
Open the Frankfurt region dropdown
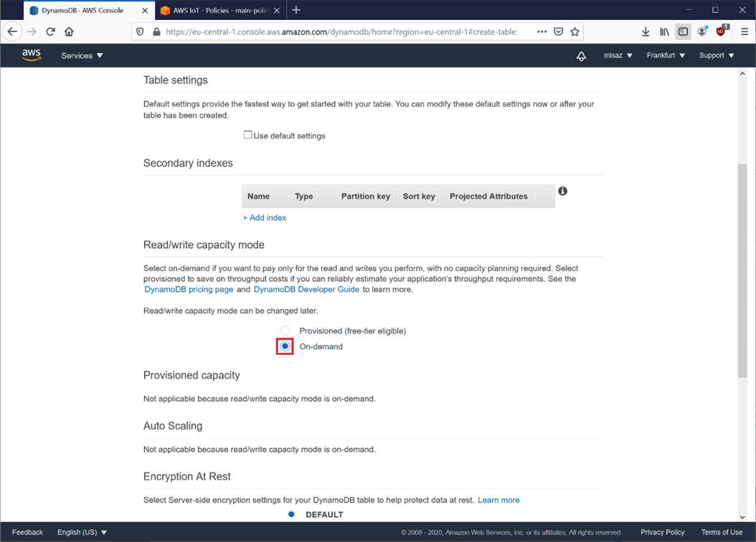point(666,55)
